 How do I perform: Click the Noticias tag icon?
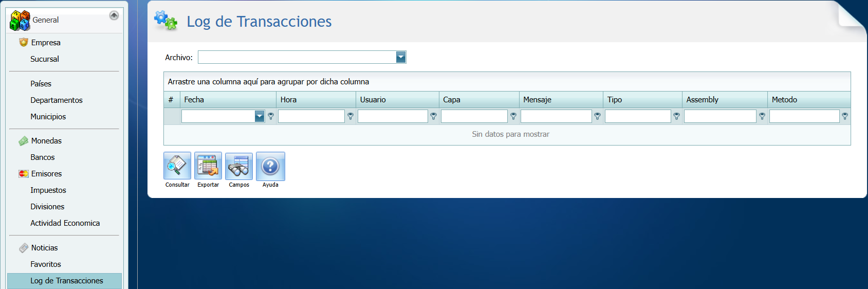(24, 248)
